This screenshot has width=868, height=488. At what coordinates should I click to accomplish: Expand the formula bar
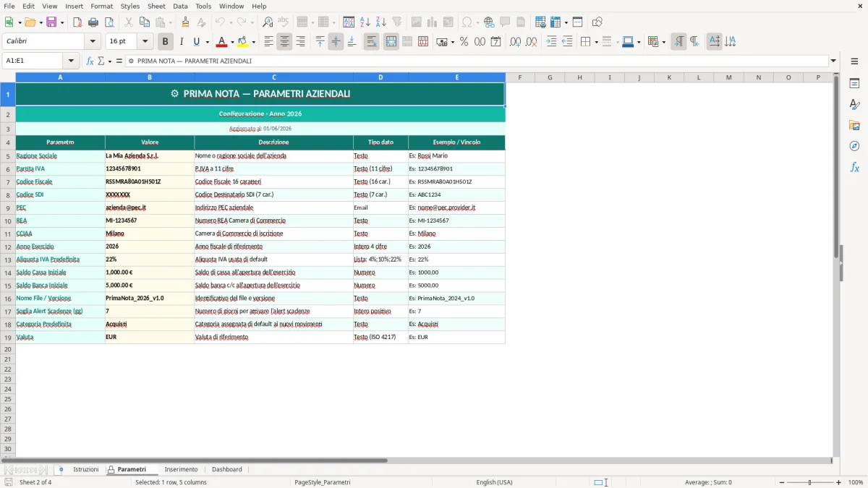[x=833, y=61]
